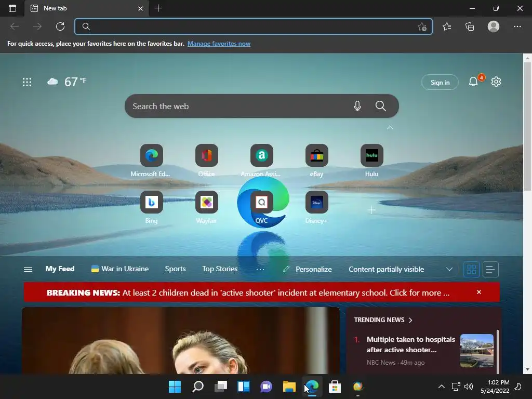
Task: Open Multiple taken to hospitals story
Action: pos(410,344)
